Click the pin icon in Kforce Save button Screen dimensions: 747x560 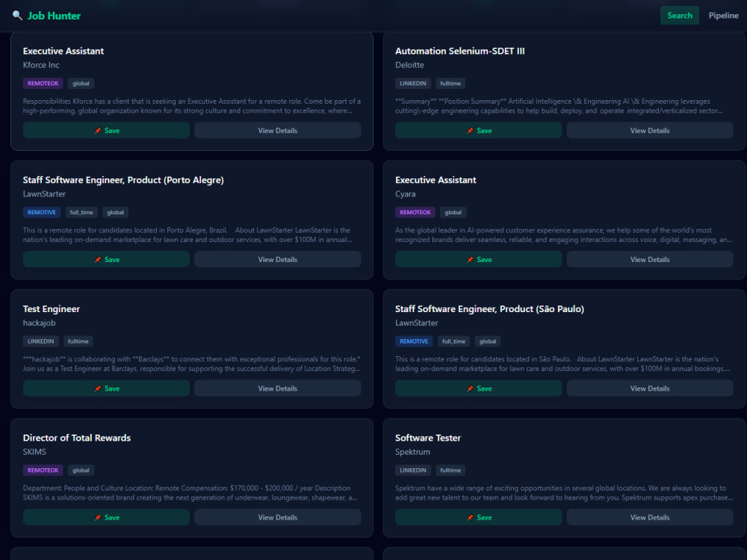click(x=98, y=131)
